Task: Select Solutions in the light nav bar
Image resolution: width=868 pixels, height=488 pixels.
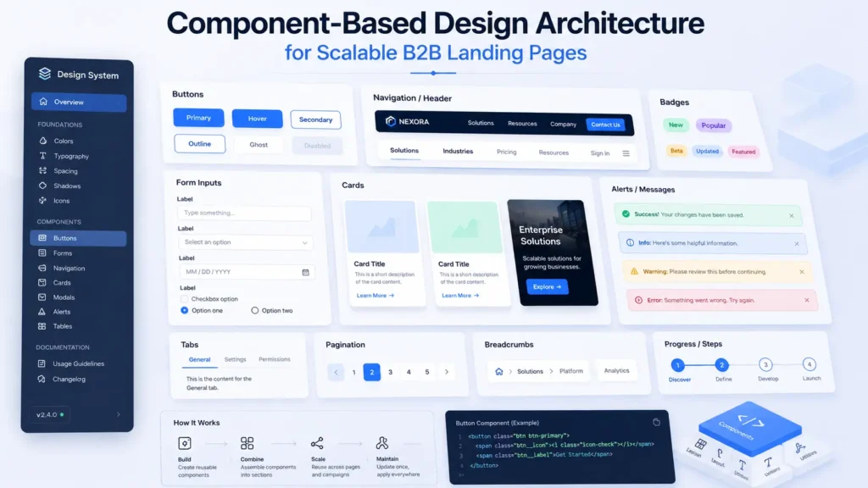Action: (x=404, y=151)
